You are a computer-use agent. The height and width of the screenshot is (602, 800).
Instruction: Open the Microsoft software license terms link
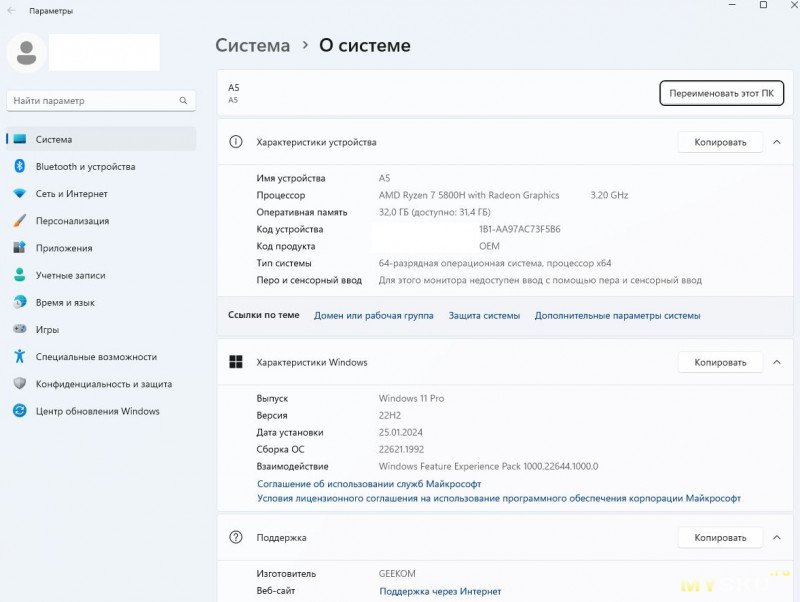pos(498,498)
